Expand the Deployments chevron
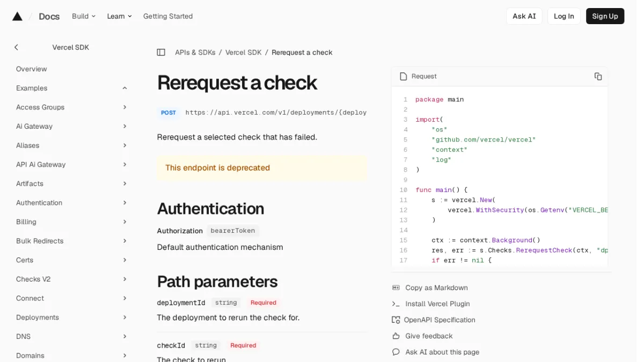The height and width of the screenshot is (362, 644). (125, 317)
